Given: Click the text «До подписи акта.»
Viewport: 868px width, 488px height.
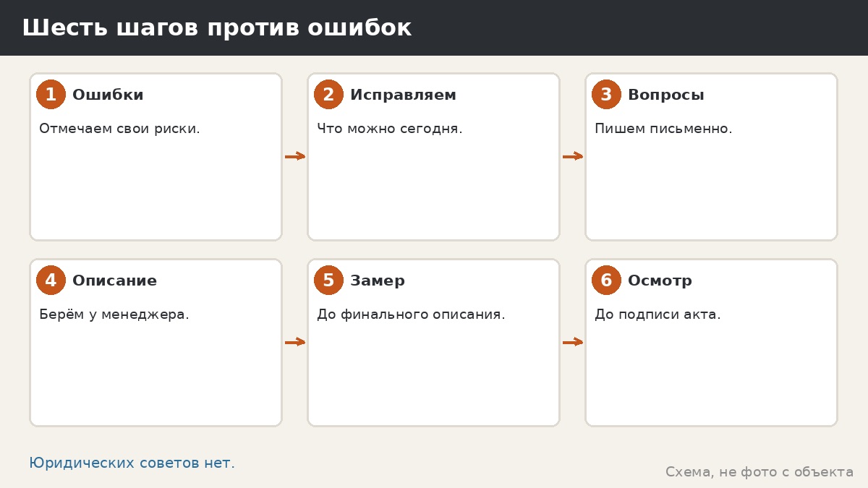Looking at the screenshot, I should (x=658, y=314).
